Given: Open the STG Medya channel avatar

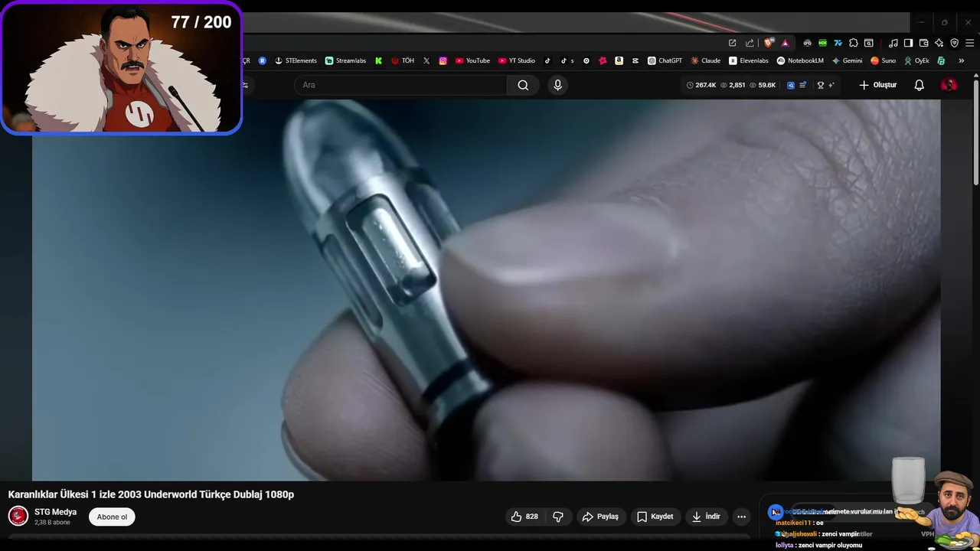Looking at the screenshot, I should (x=18, y=516).
